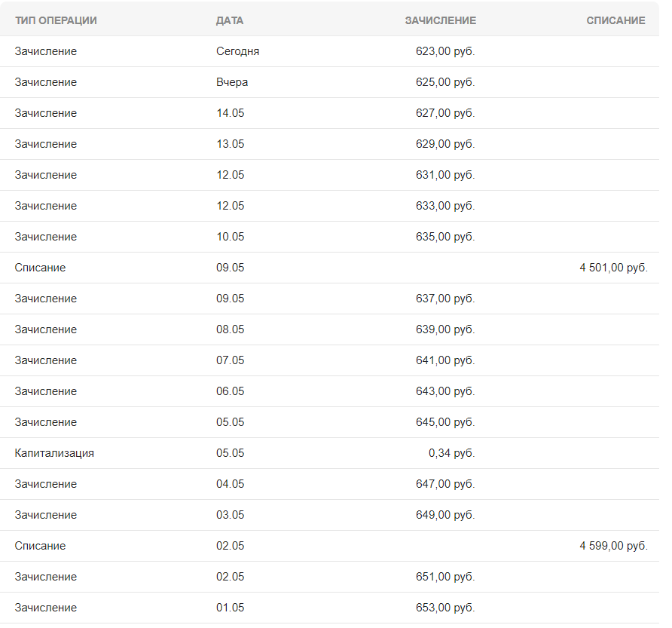Click the 647,00 руб. credit amount
This screenshot has height=628, width=672.
pyautogui.click(x=445, y=484)
